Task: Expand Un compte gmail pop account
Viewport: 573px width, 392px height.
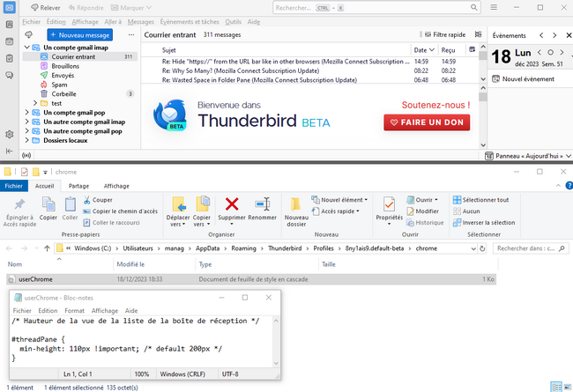Action: [26, 112]
